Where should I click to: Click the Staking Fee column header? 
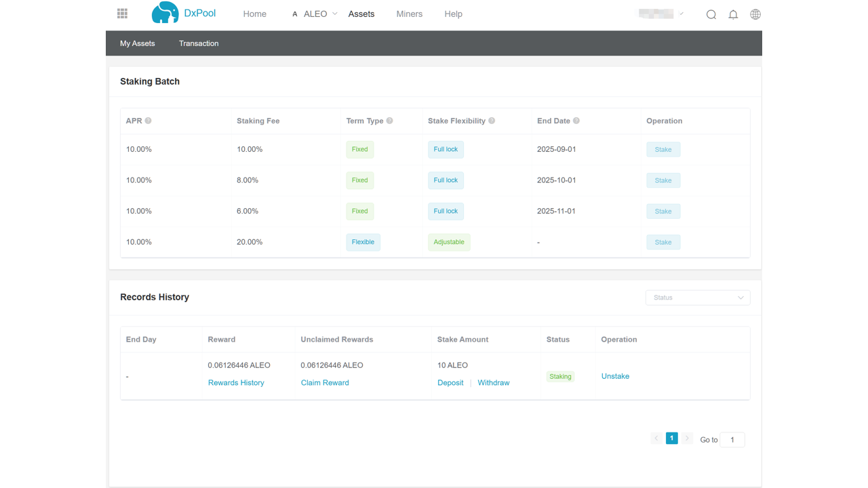point(258,121)
